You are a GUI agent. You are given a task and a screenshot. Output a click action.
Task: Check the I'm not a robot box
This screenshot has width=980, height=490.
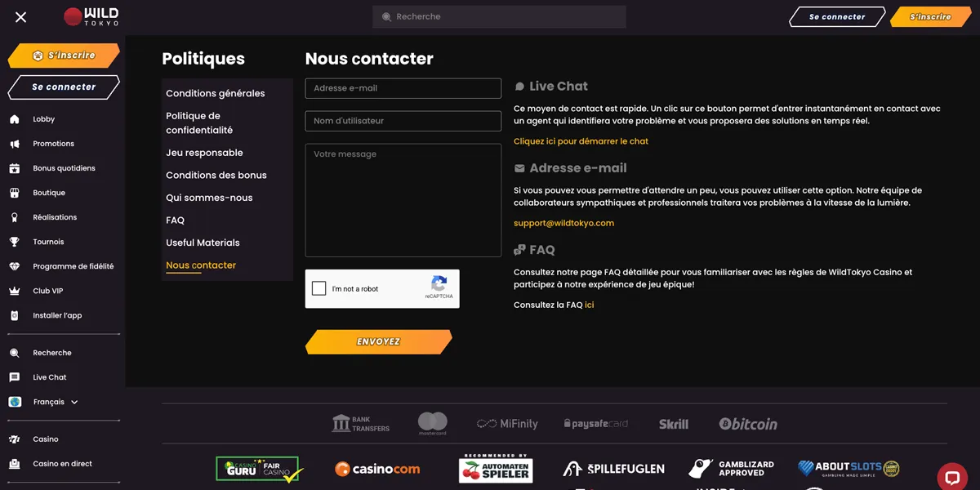pos(319,288)
